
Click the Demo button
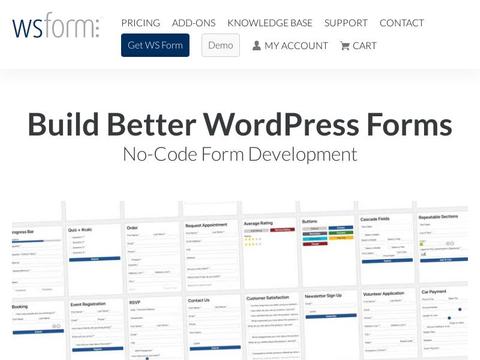[220, 45]
